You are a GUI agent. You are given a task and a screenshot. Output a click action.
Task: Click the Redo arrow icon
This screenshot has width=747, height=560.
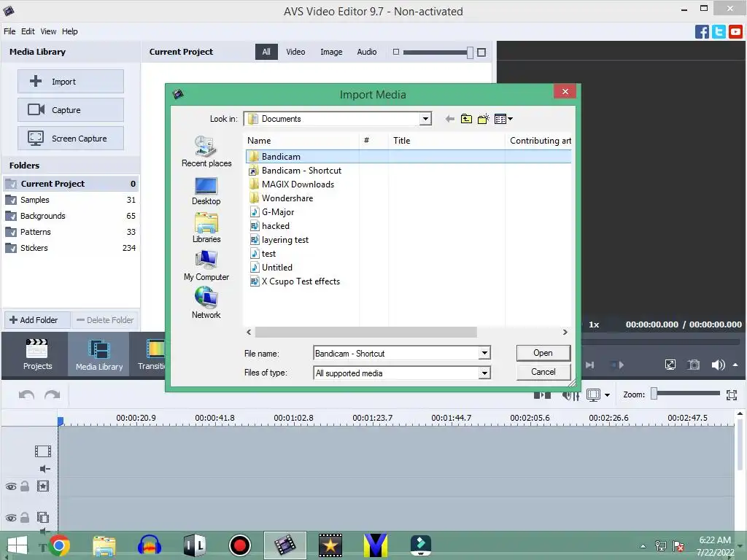[x=53, y=394]
